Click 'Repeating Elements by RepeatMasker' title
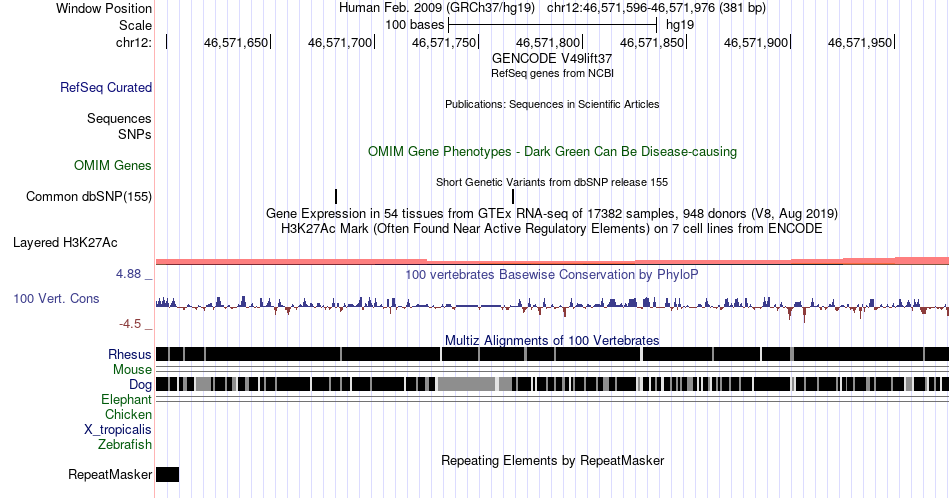Image resolution: width=950 pixels, height=498 pixels. [x=552, y=460]
